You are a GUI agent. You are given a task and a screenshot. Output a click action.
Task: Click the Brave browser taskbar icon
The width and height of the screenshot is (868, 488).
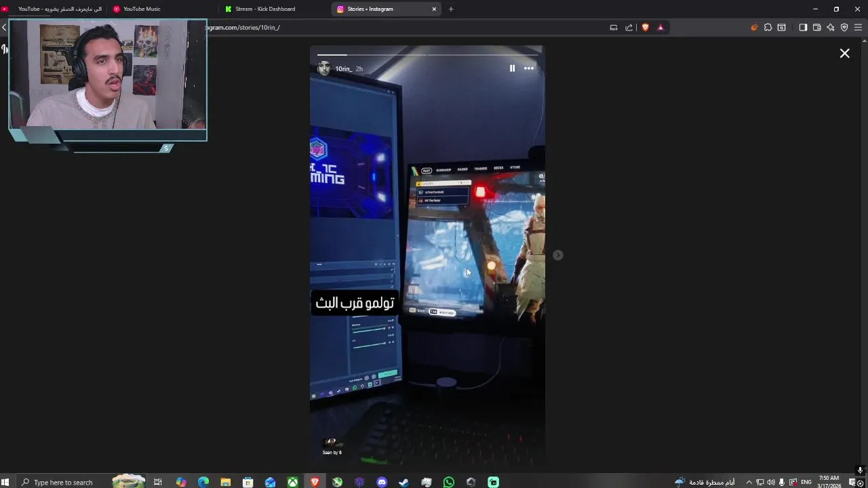point(315,482)
